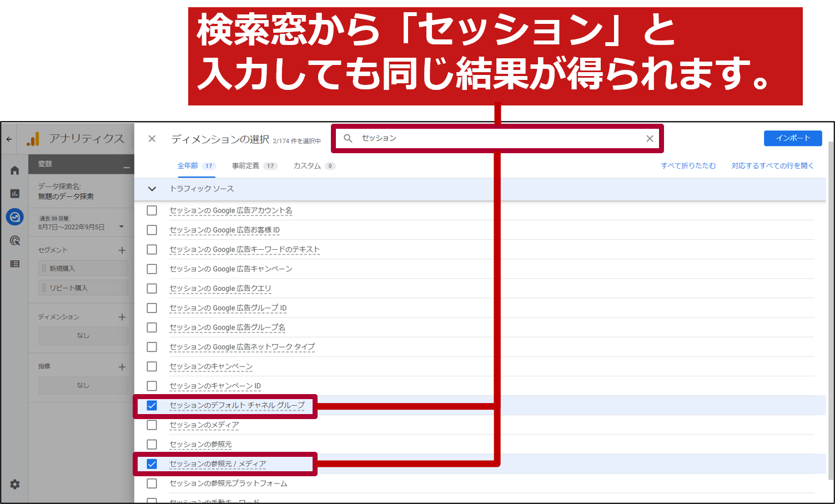Click drag handle of 新規購入 segment

tap(44, 269)
